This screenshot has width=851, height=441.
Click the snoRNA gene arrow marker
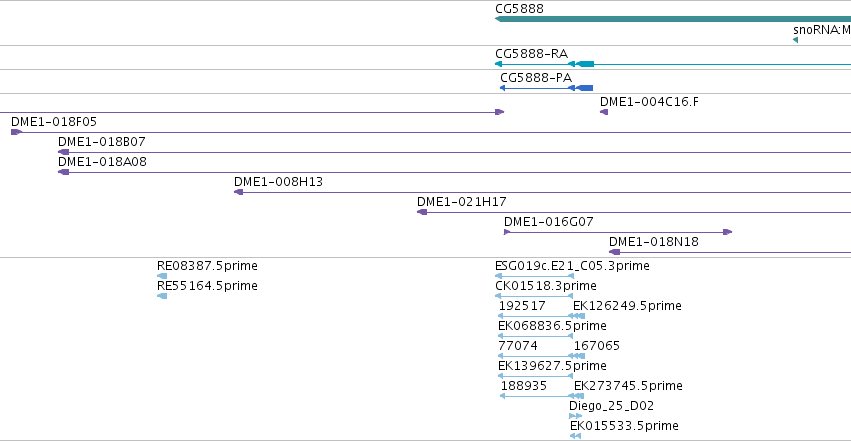click(795, 40)
